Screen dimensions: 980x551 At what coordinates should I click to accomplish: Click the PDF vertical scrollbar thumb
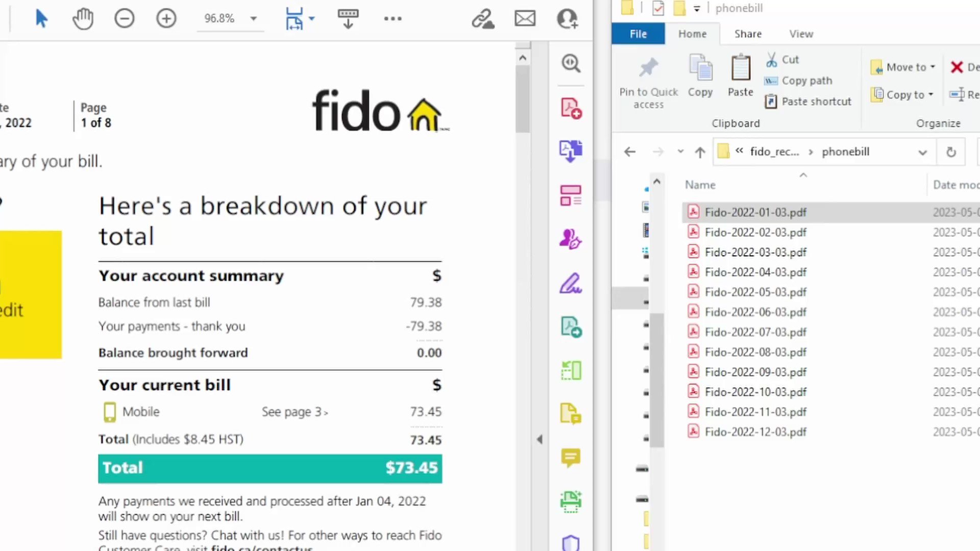click(522, 98)
